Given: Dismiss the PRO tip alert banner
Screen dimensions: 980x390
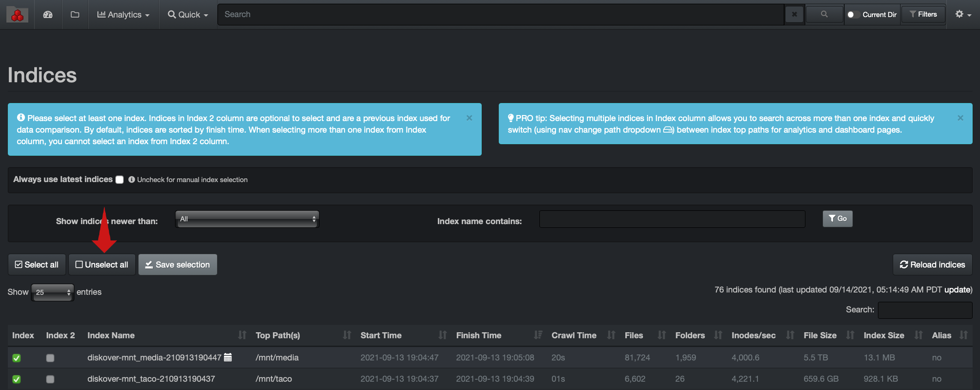Looking at the screenshot, I should pyautogui.click(x=960, y=118).
